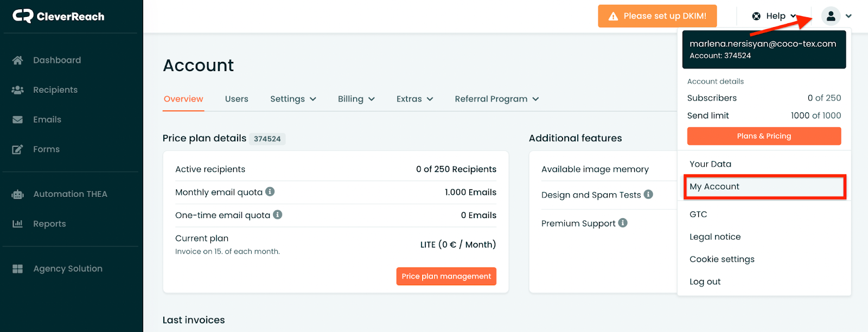Click info icon next to Design and Spam Tests
Image resolution: width=868 pixels, height=332 pixels.
click(x=648, y=194)
